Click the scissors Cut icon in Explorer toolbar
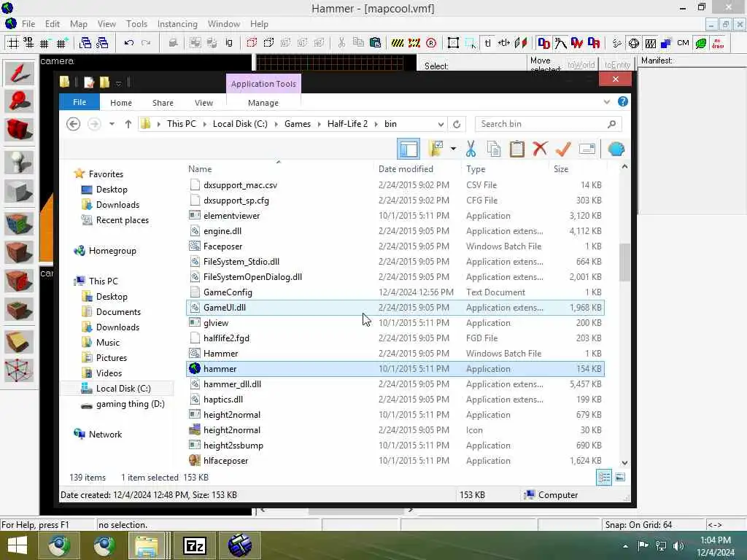The width and height of the screenshot is (747, 560). pyautogui.click(x=471, y=149)
